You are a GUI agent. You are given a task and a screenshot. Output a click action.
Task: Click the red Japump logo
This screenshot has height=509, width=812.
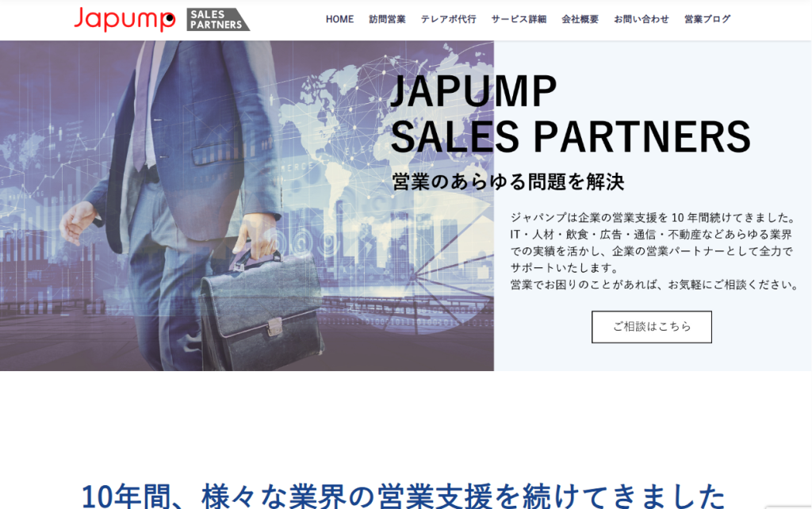coord(124,20)
